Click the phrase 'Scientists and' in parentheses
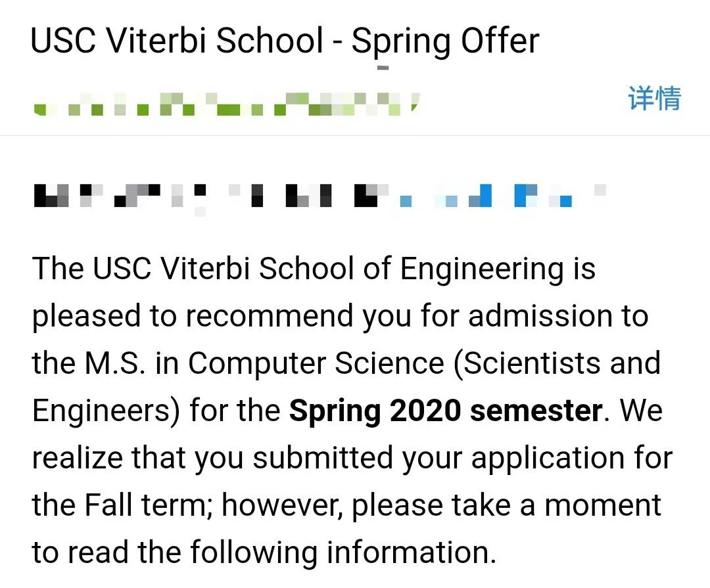The height and width of the screenshot is (588, 710). 561,363
